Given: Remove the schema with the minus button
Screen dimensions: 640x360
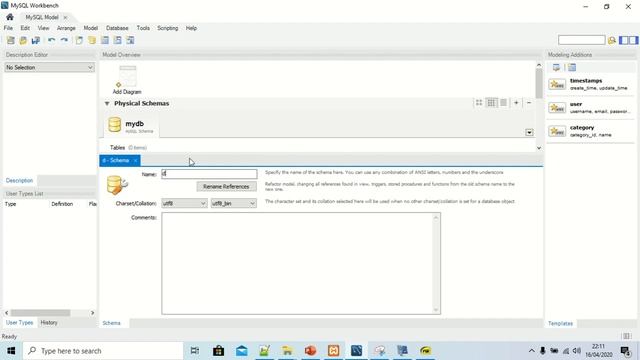Looking at the screenshot, I should point(529,103).
